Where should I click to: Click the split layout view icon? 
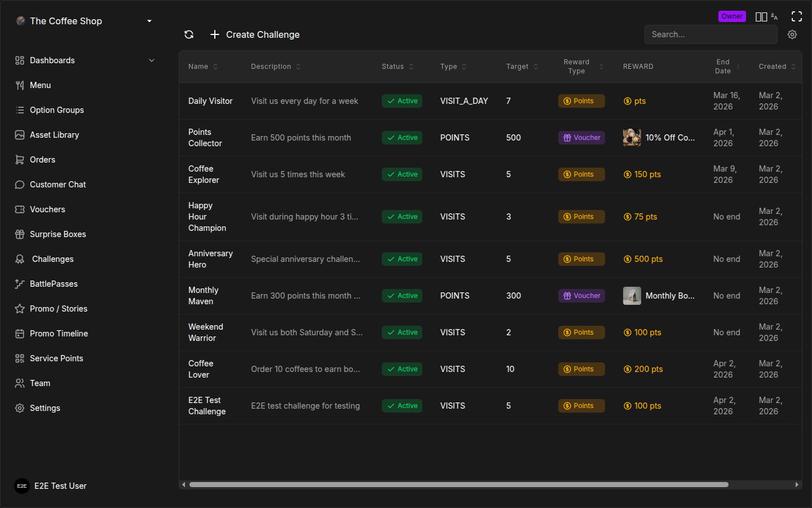(x=761, y=17)
